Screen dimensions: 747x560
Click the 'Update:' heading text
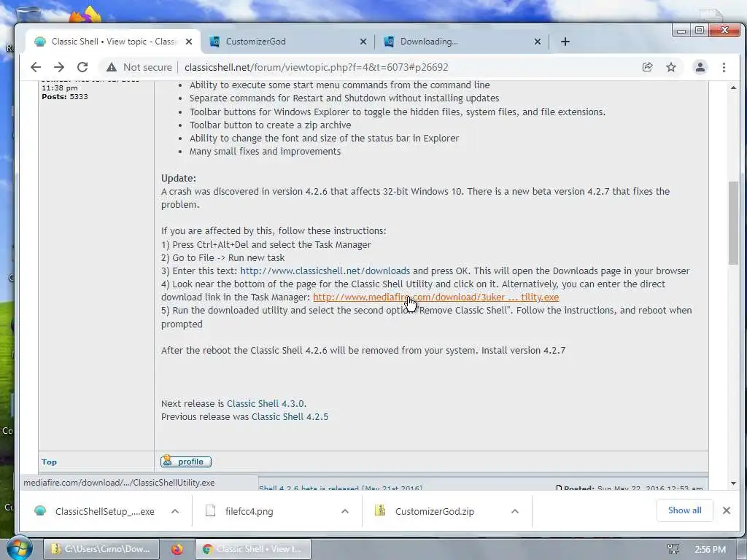tap(179, 178)
